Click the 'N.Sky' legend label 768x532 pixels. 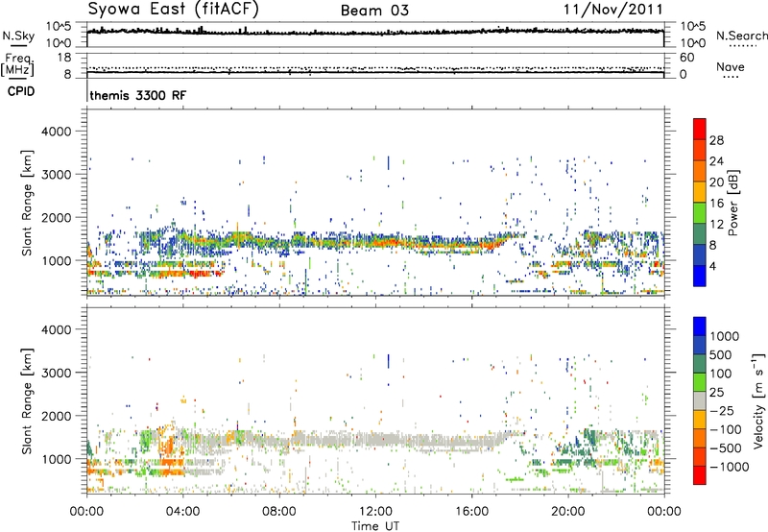point(18,36)
